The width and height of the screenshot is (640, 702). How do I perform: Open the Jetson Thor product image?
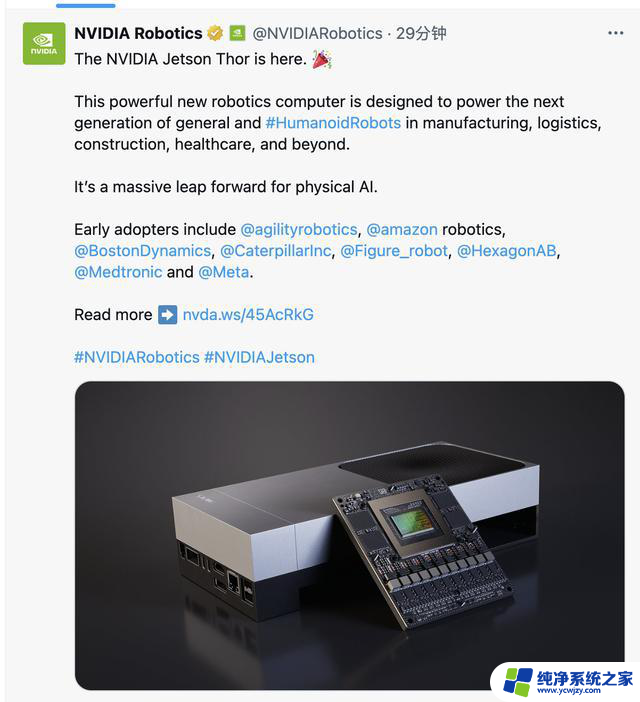350,535
